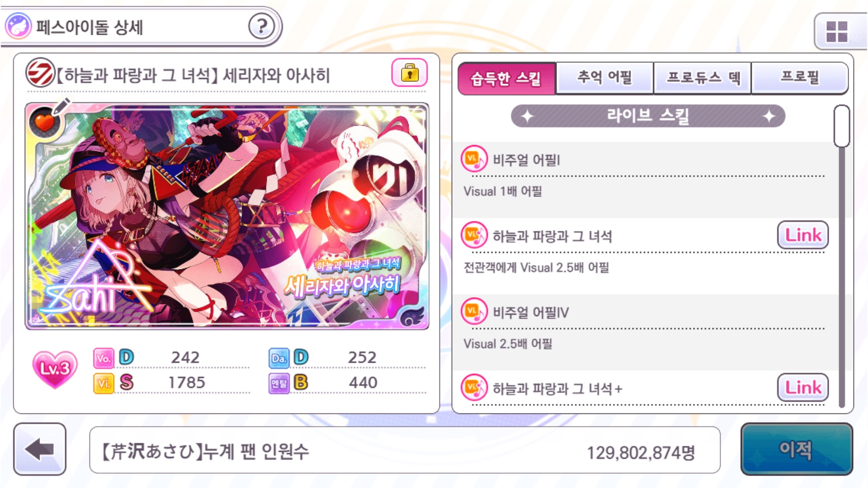Click the 이적 transfer button
The width and height of the screenshot is (868, 488).
(797, 449)
